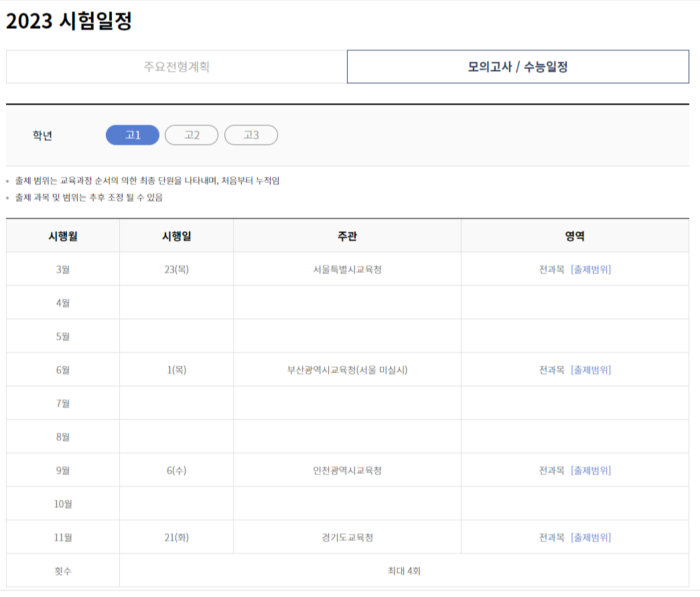The image size is (700, 597).
Task: Select the 5월 row cell
Action: (x=63, y=336)
